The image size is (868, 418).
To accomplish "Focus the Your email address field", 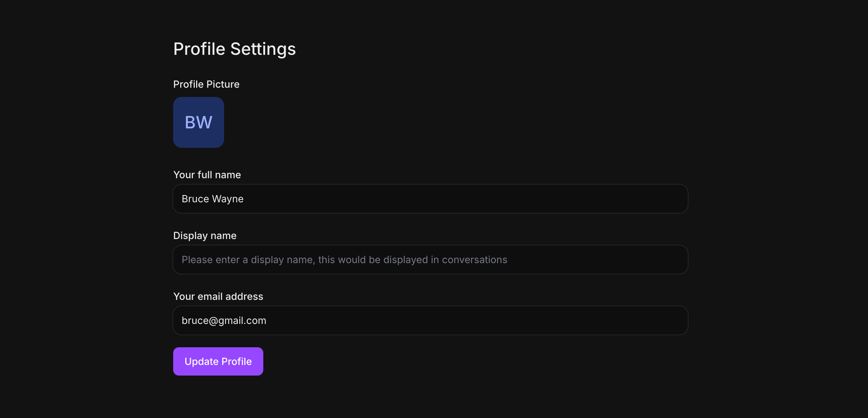I will coord(430,320).
